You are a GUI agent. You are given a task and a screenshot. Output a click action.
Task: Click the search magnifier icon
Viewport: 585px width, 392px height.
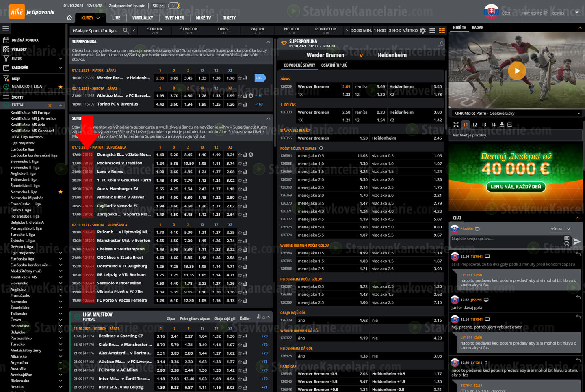pos(126,30)
